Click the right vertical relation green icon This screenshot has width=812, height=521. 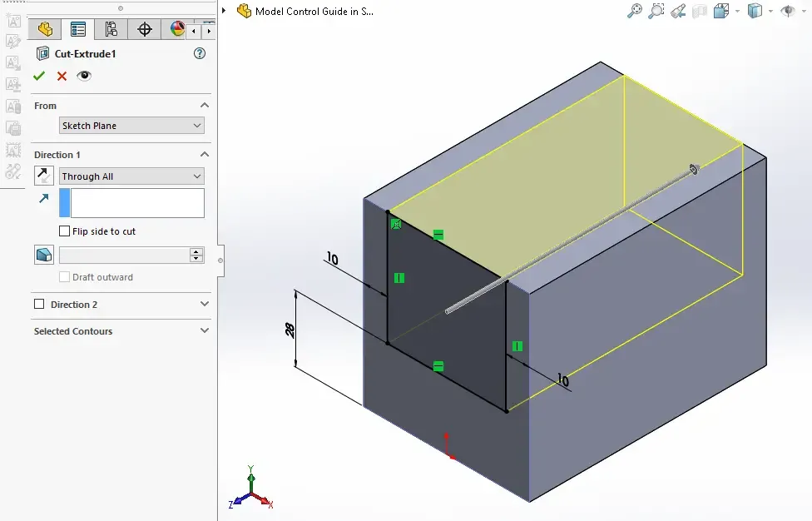click(x=517, y=346)
